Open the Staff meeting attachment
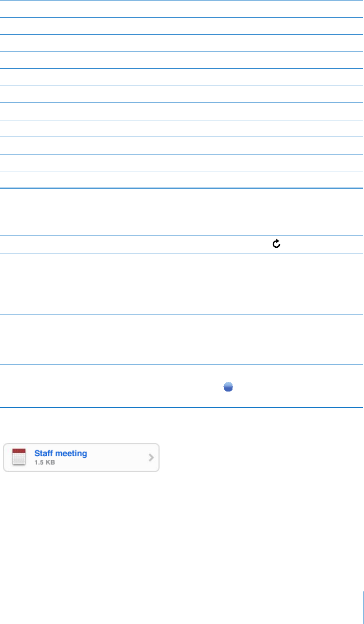 click(x=82, y=457)
